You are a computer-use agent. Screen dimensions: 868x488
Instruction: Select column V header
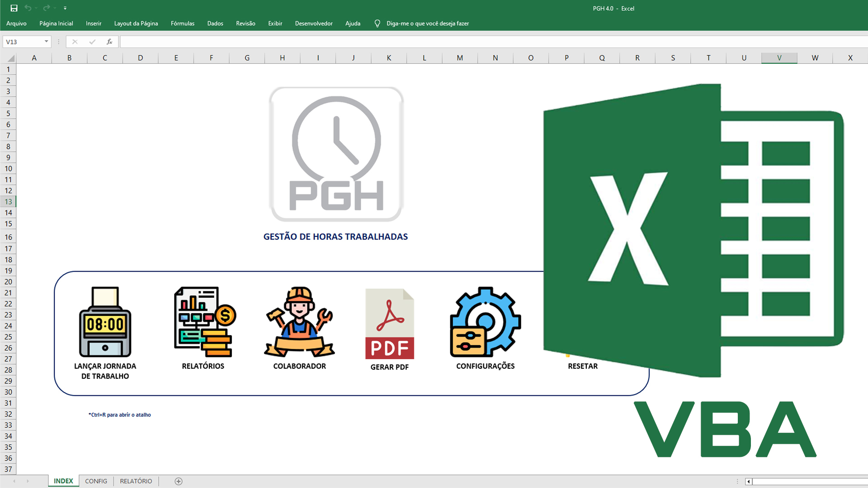pyautogui.click(x=779, y=58)
